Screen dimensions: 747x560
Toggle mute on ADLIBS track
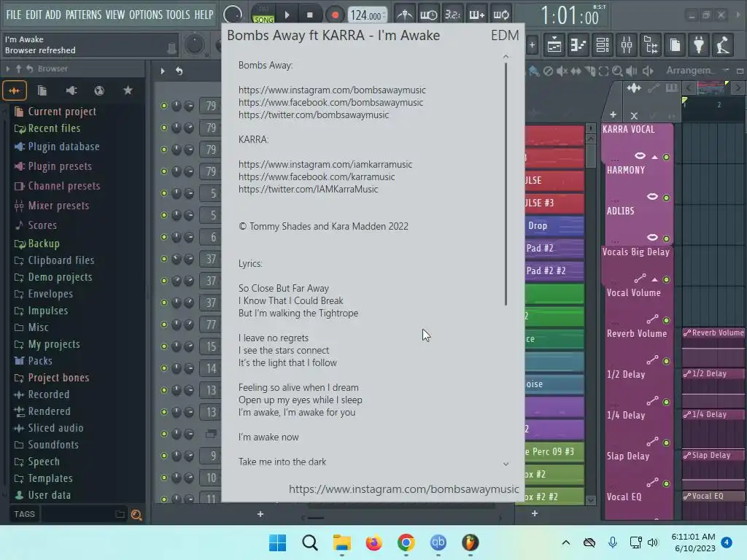point(666,238)
